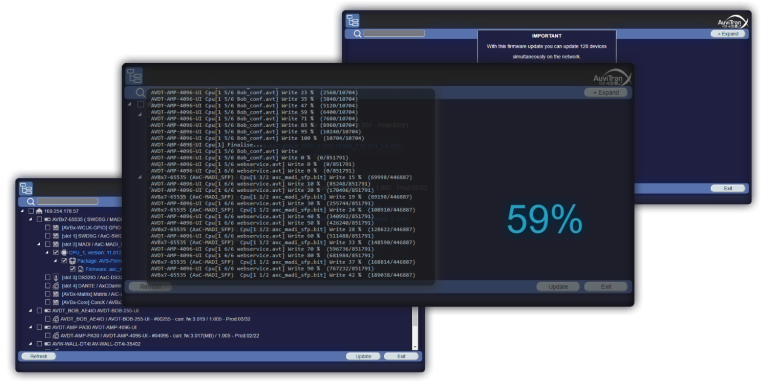The image size is (768, 384).
Task: Click the tree-view icon in the IMPORTANT notice window
Action: tap(353, 21)
